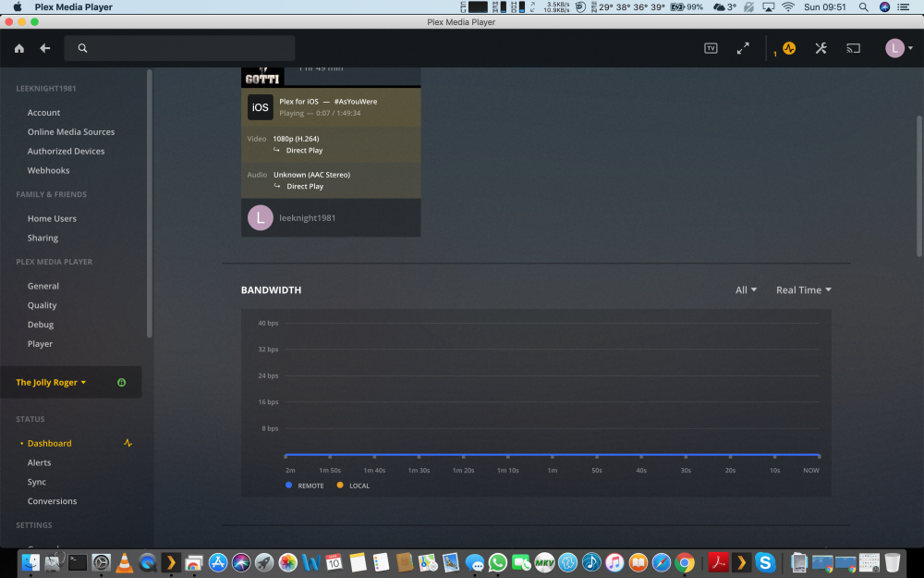Image resolution: width=924 pixels, height=578 pixels.
Task: Open the Gotti poster thumbnail
Action: (262, 77)
